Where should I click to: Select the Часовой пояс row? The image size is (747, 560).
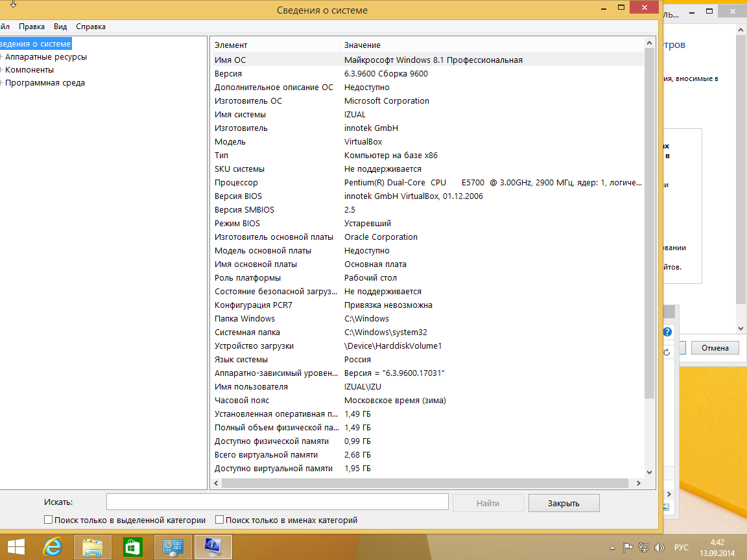pyautogui.click(x=427, y=401)
